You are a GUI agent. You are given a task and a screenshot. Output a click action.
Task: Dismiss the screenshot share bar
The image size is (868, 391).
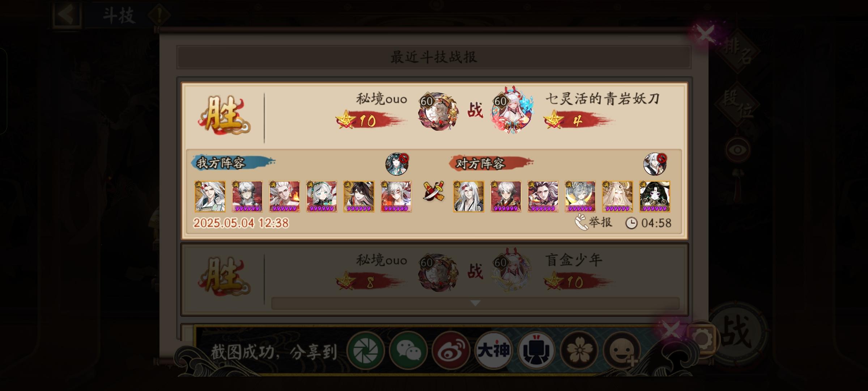click(671, 330)
